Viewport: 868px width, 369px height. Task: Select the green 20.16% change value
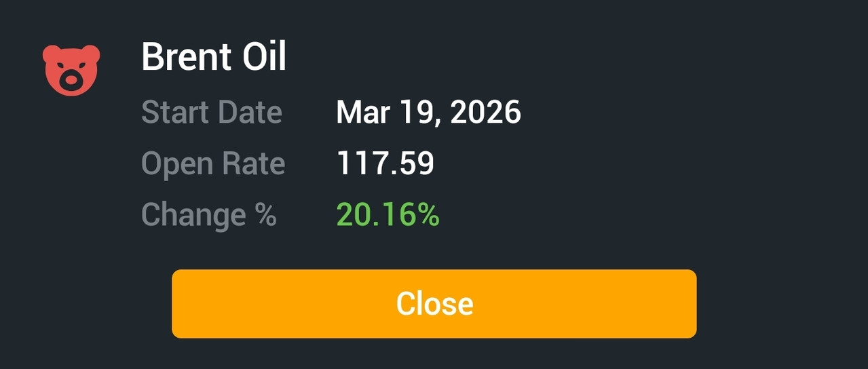[388, 215]
